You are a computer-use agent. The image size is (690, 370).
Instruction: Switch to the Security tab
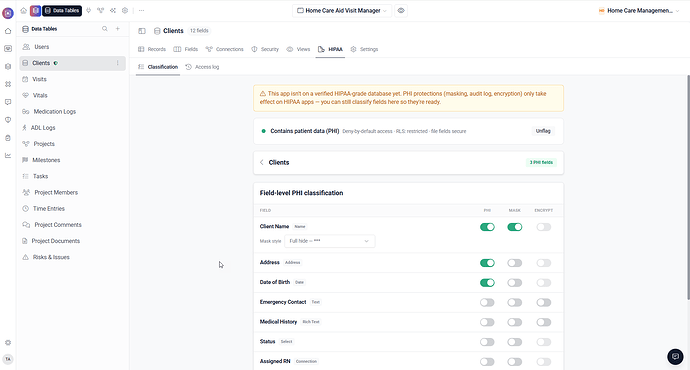[x=265, y=49]
